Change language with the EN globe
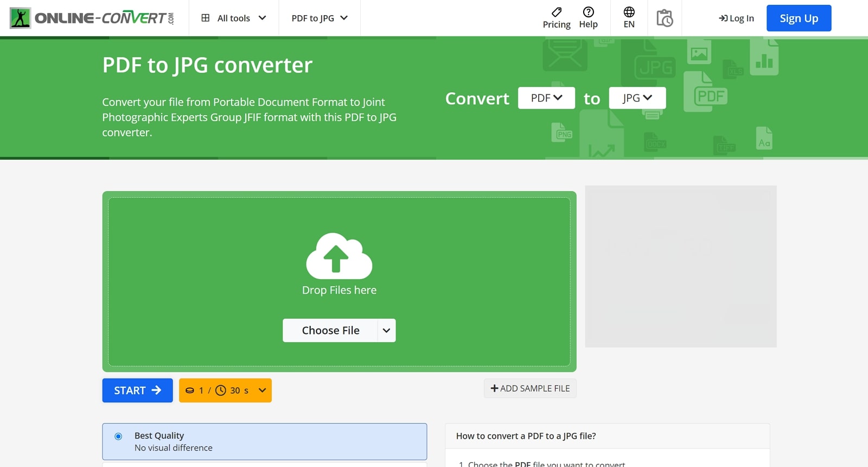 [x=629, y=18]
